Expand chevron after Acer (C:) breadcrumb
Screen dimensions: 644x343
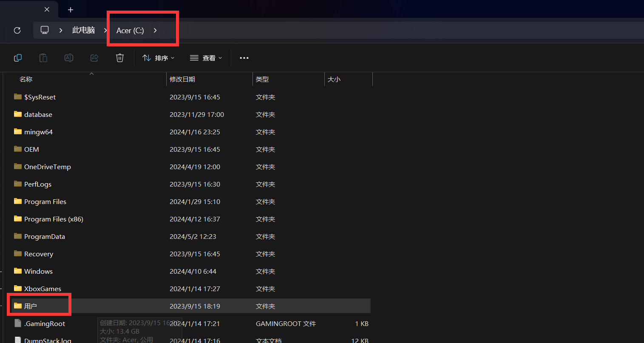point(155,30)
